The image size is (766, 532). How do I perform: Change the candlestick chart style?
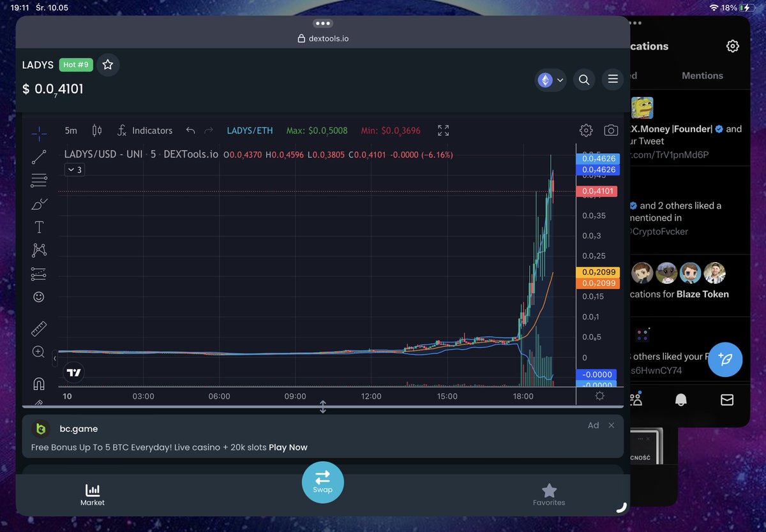(x=97, y=130)
